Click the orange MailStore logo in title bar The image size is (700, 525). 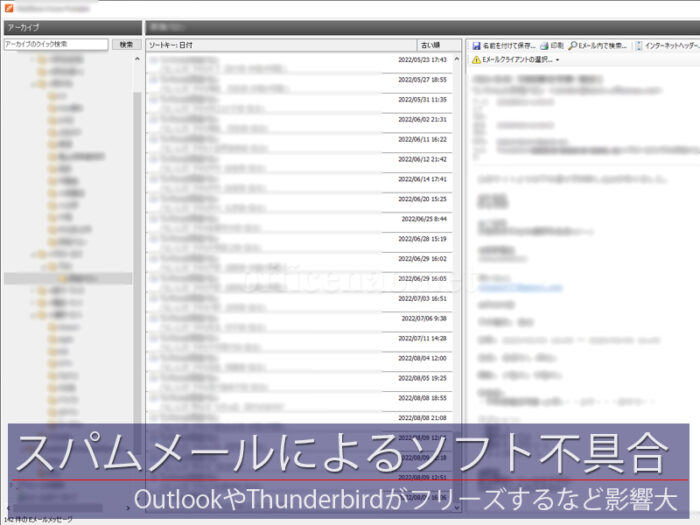click(8, 8)
